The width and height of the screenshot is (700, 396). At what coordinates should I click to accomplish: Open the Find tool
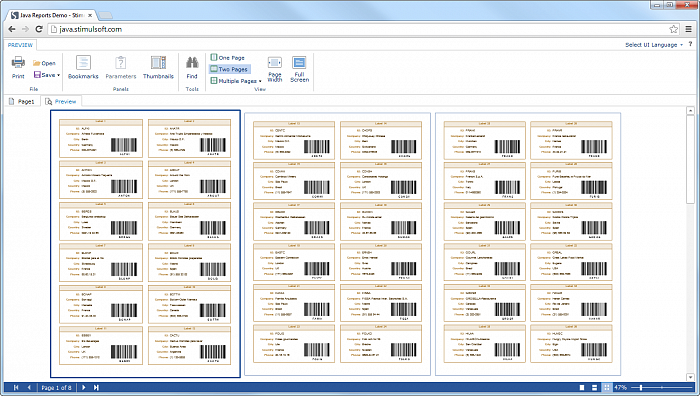coord(192,67)
